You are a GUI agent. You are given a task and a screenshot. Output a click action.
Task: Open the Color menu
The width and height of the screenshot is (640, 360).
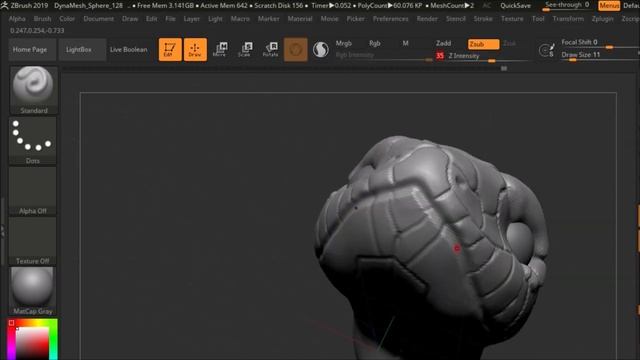coord(67,19)
